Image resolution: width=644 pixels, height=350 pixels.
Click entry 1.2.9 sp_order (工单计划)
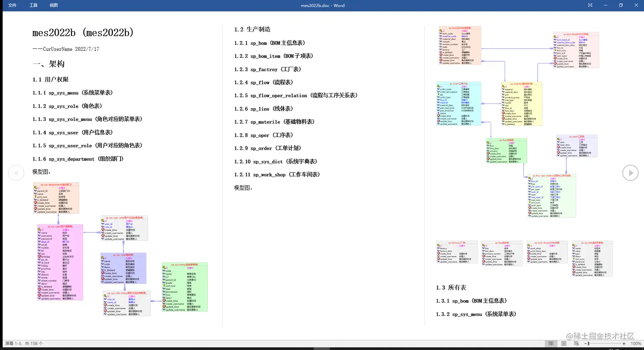(x=267, y=148)
